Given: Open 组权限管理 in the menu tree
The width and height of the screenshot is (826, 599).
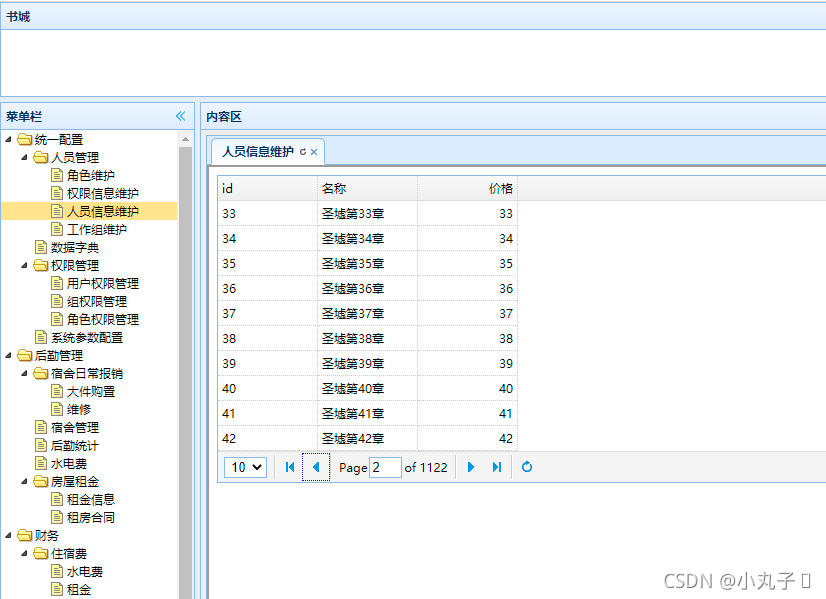Looking at the screenshot, I should pos(97,301).
